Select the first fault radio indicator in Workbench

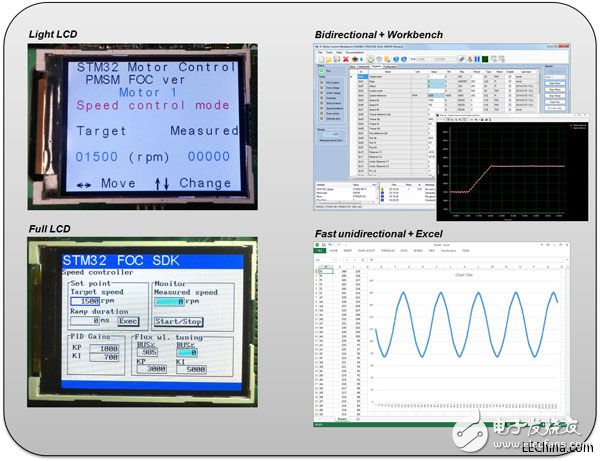(x=322, y=82)
